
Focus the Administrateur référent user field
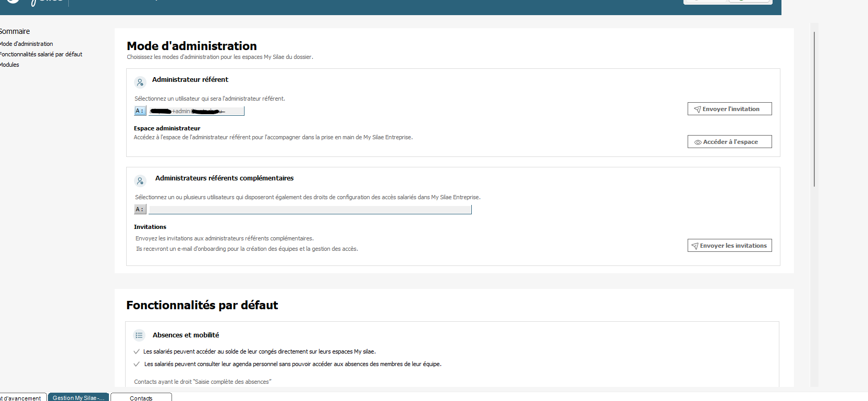(196, 111)
